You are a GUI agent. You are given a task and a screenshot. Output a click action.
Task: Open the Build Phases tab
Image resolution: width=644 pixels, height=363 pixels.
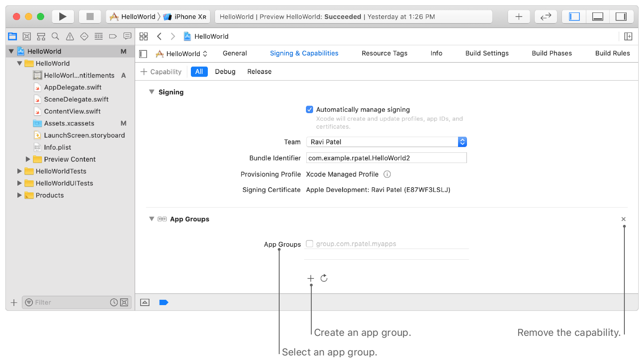coord(552,53)
